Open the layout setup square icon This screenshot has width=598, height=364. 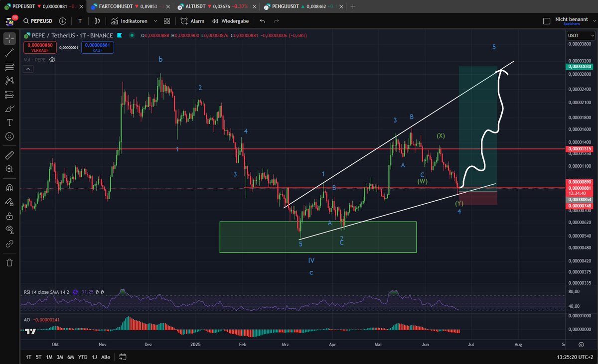click(546, 21)
